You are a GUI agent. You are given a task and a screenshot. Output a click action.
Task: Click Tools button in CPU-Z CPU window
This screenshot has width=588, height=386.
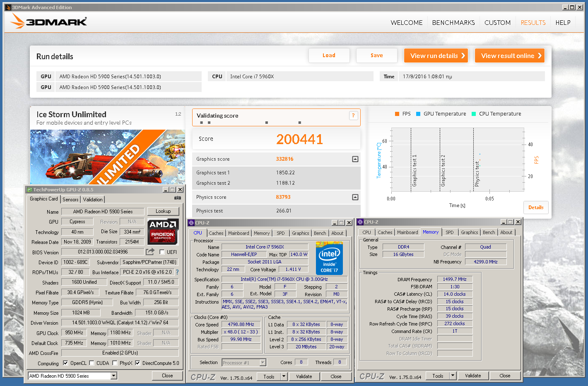[269, 376]
